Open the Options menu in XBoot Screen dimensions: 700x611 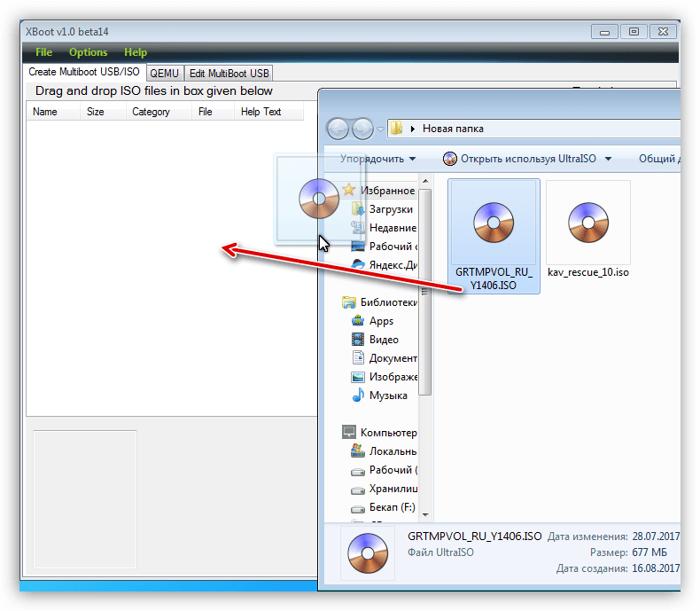coord(88,52)
